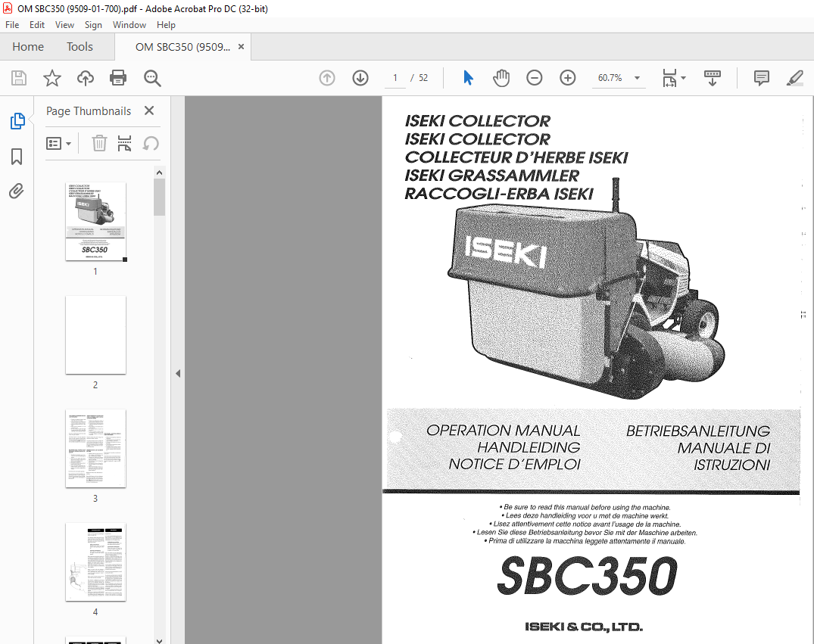Screen dimensions: 814x644
Task: Click the print pages icon in thumbnails panel
Action: coord(125,143)
